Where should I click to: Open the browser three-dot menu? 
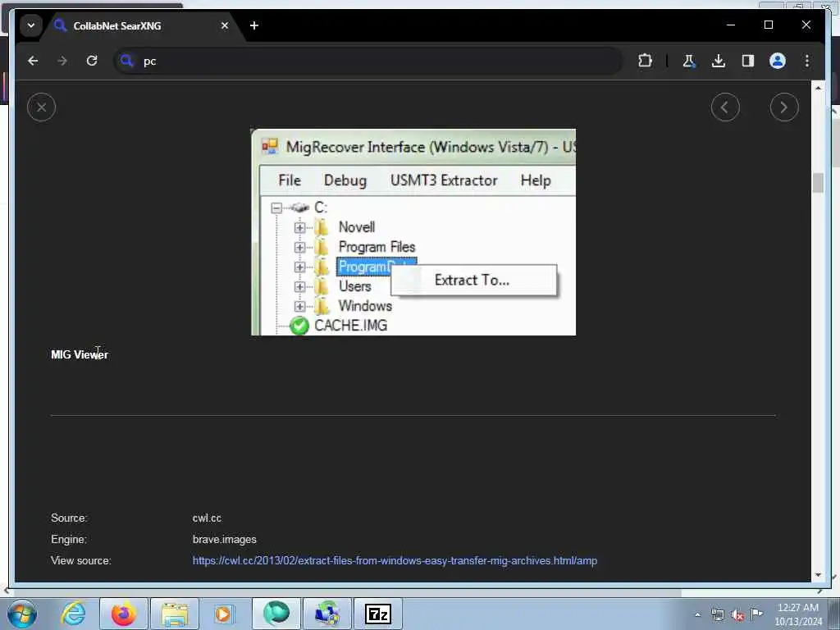tap(807, 61)
